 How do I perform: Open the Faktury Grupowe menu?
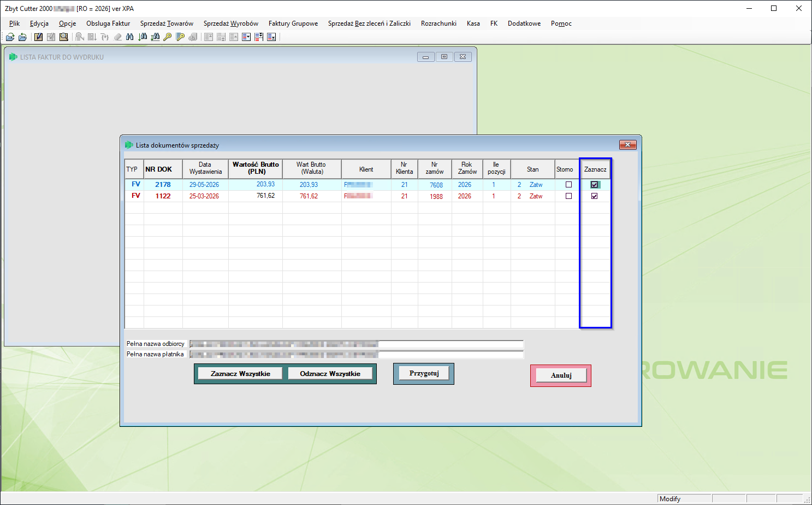(x=293, y=24)
